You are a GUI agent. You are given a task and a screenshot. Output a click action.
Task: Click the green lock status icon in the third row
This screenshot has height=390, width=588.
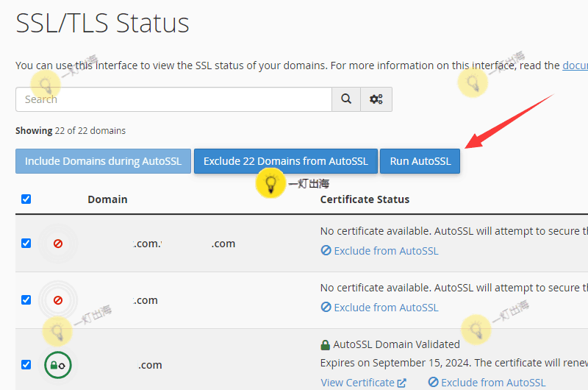coord(58,365)
